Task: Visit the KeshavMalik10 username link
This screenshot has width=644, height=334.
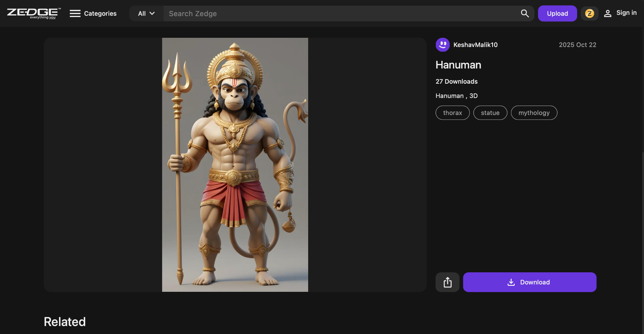Action: point(475,45)
